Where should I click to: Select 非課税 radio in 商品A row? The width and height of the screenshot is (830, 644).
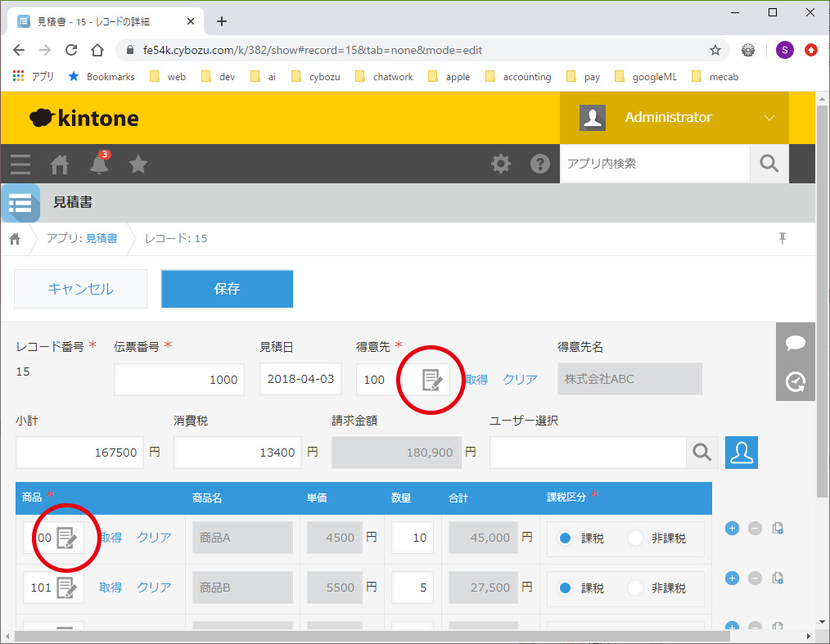(x=636, y=538)
